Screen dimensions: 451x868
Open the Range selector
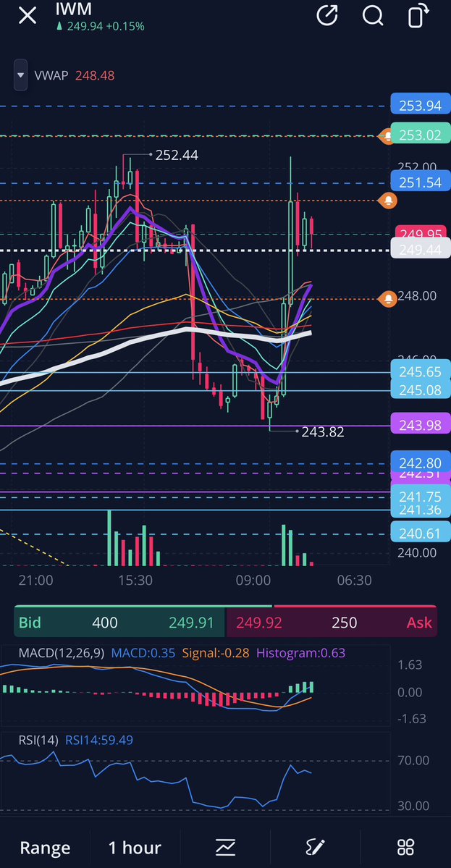(45, 847)
